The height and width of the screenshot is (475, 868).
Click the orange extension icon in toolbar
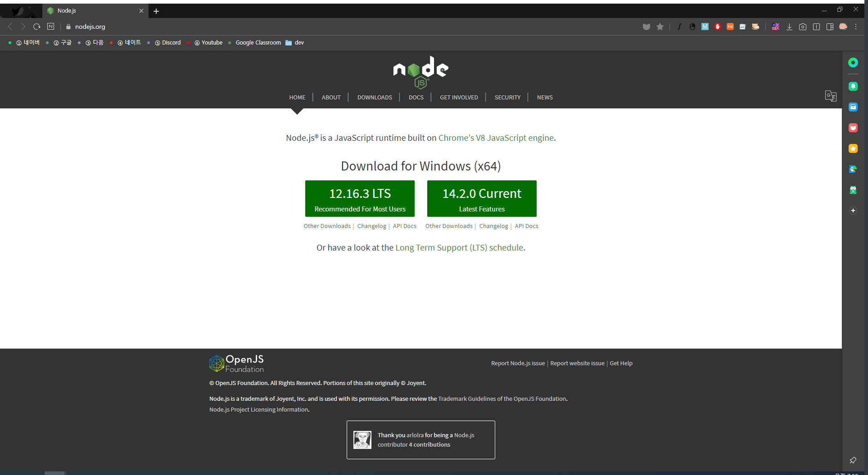[730, 27]
